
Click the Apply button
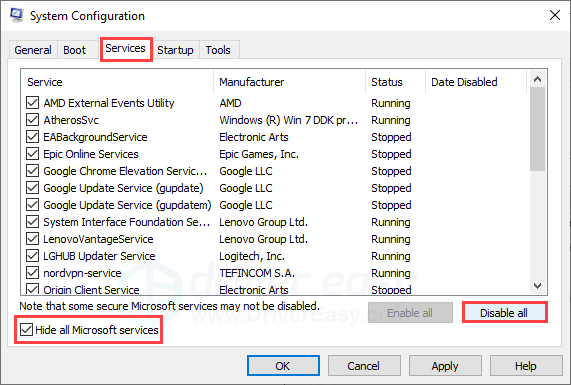pyautogui.click(x=445, y=366)
